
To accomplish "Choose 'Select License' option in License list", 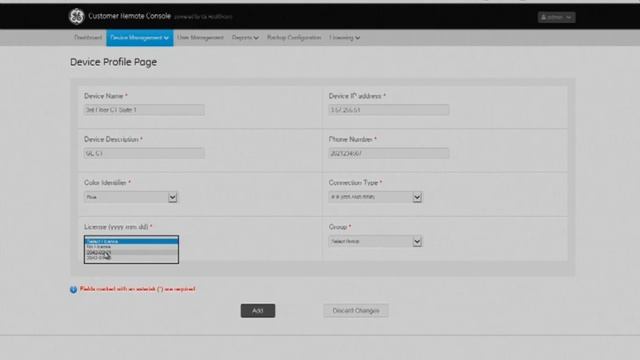I will click(131, 241).
